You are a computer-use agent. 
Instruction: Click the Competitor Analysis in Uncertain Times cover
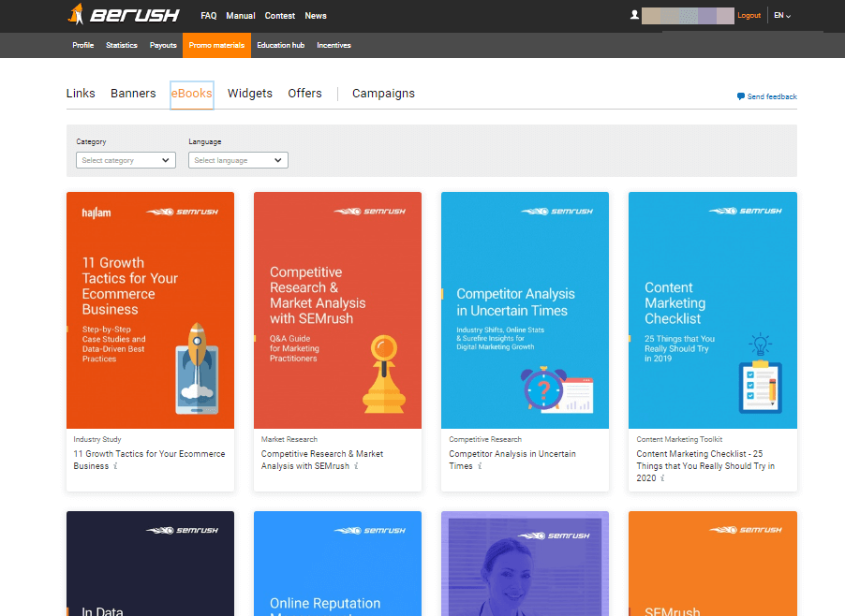(x=525, y=310)
